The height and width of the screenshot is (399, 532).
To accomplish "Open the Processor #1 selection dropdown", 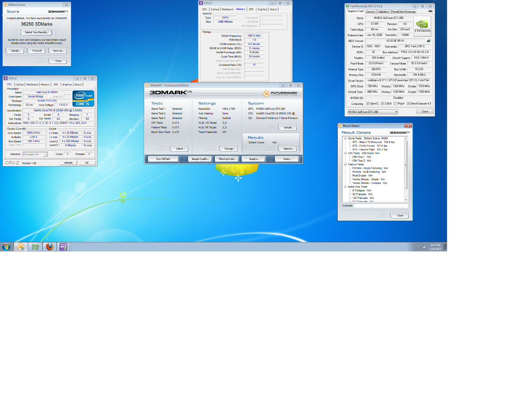I will click(35, 154).
